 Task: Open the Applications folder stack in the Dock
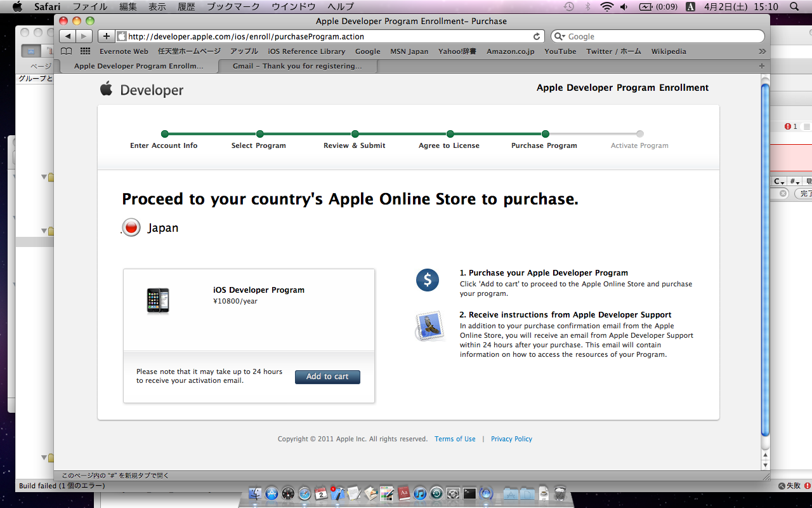511,494
